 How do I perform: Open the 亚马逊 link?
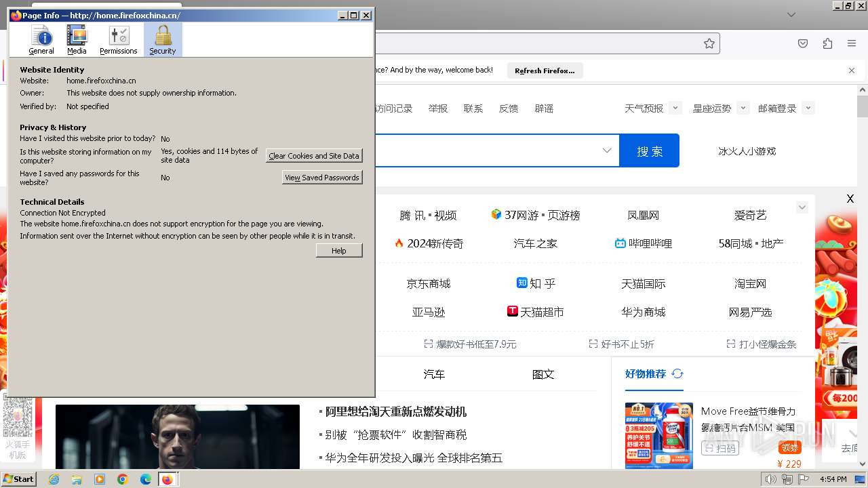tap(429, 312)
